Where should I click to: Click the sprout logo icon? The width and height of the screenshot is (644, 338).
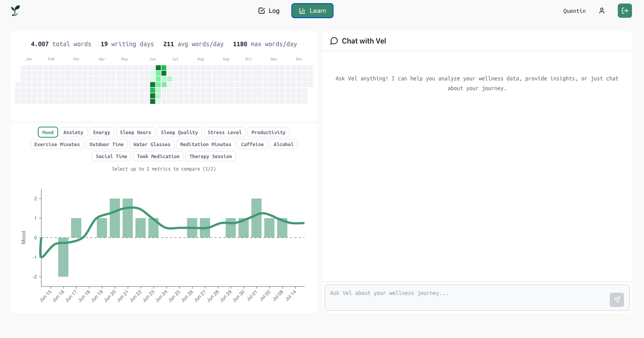[16, 11]
